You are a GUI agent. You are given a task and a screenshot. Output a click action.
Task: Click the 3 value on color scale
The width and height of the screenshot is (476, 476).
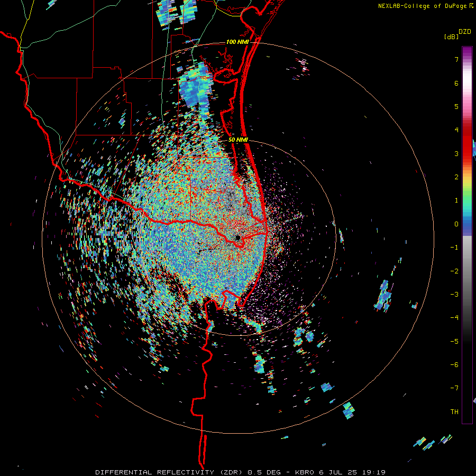[456, 153]
